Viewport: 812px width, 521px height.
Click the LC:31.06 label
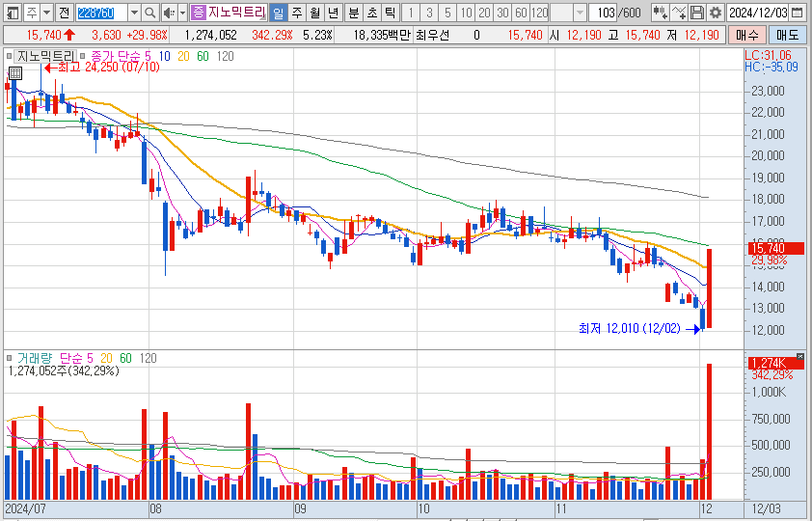(x=768, y=55)
